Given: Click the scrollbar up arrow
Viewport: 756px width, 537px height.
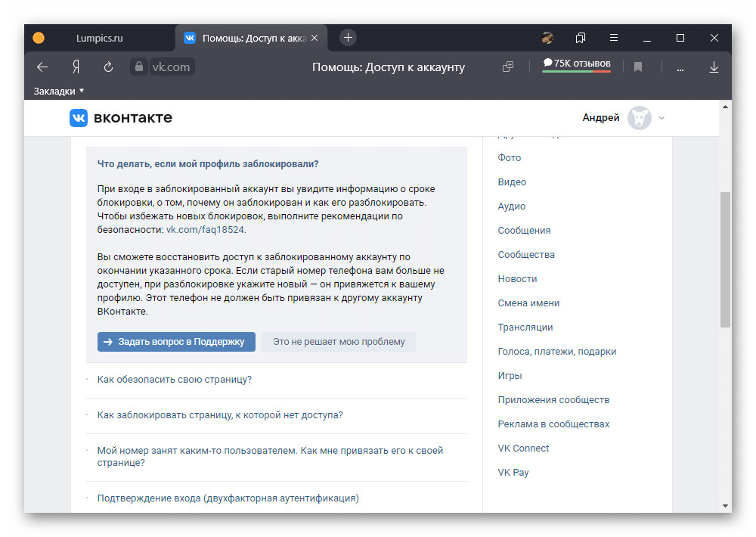Looking at the screenshot, I should point(725,107).
